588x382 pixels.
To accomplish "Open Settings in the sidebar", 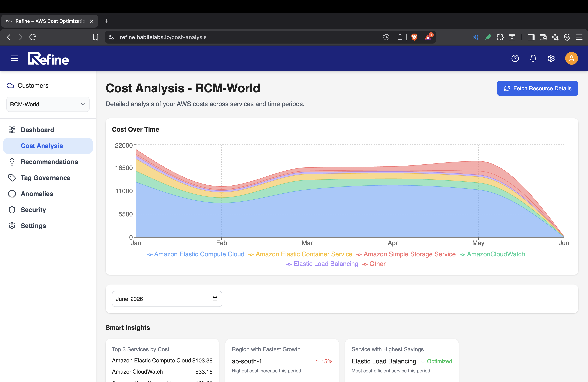I will click(x=48, y=226).
